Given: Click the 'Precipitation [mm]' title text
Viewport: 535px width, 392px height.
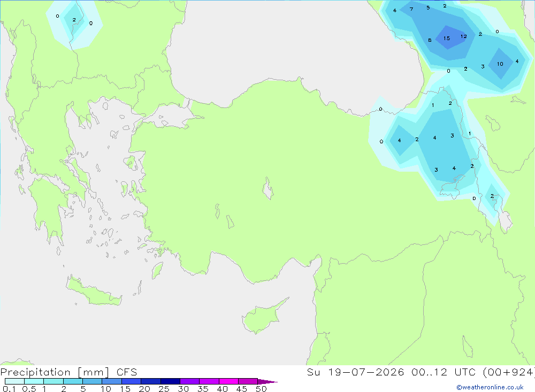Looking at the screenshot, I should coord(55,372).
